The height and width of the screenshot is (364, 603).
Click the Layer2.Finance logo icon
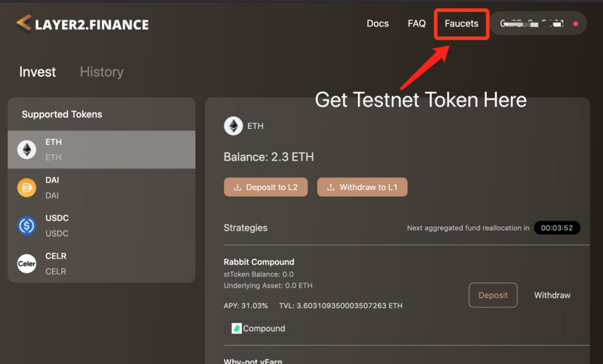24,24
